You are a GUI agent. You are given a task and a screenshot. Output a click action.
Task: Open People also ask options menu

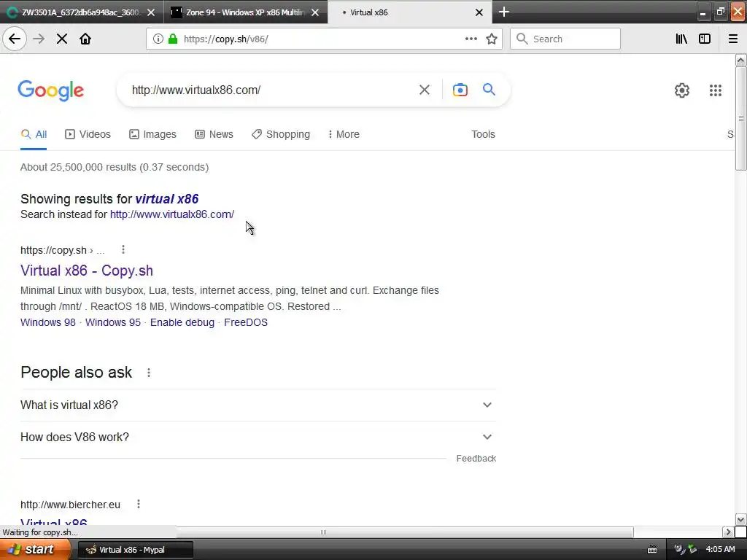pyautogui.click(x=149, y=373)
